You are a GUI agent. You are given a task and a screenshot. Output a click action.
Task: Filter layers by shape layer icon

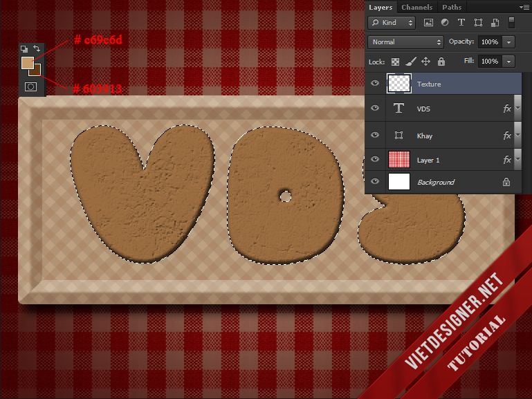[x=478, y=23]
